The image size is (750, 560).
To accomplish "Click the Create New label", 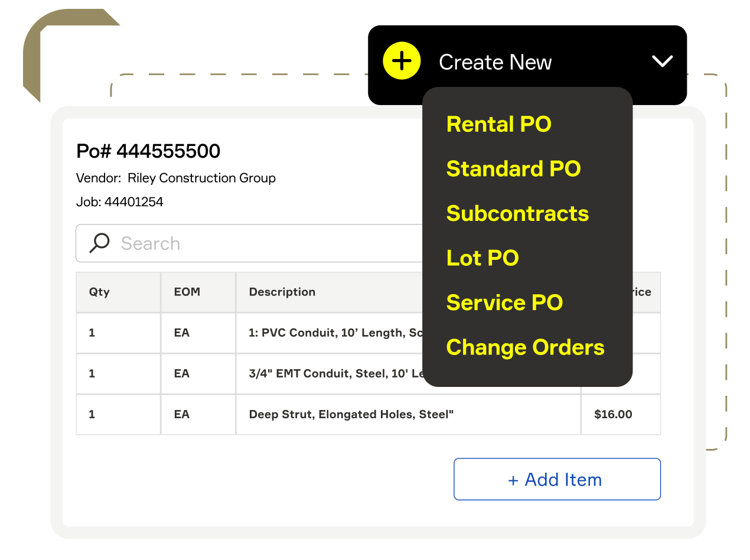I will [495, 61].
